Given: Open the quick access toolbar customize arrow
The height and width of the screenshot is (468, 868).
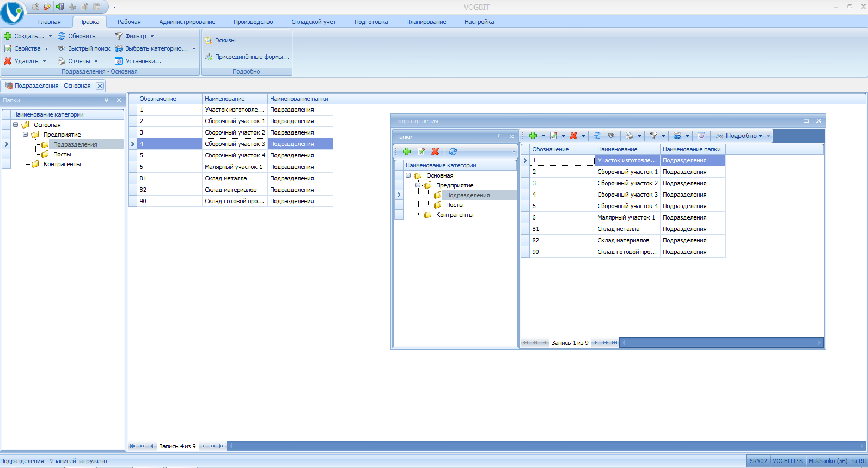Looking at the screenshot, I should 114,7.
